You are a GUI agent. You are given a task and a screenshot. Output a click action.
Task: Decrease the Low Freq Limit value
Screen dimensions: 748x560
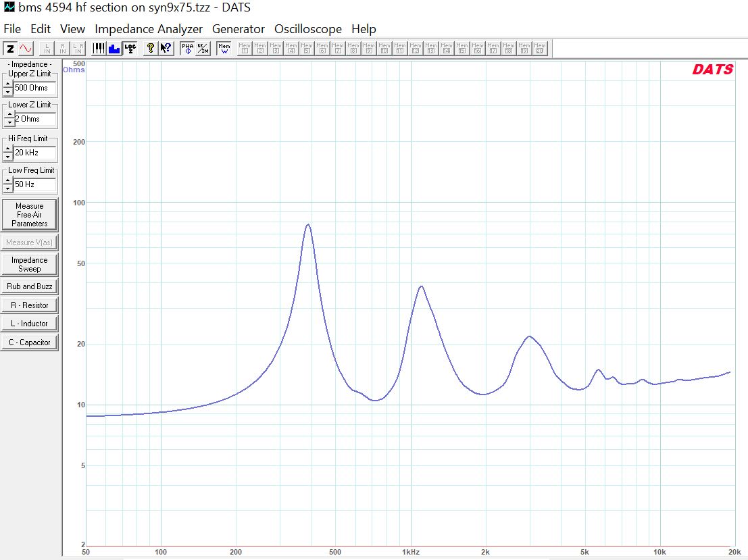(7, 188)
